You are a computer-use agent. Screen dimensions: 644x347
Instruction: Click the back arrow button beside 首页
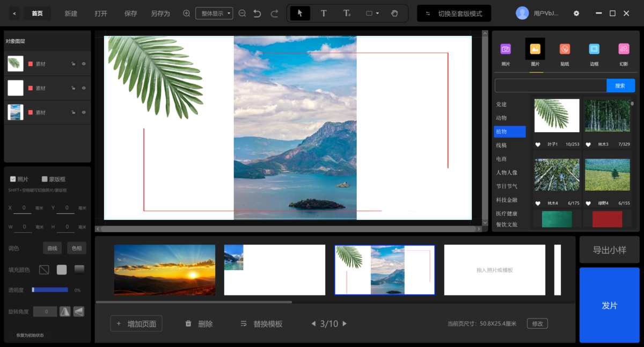(x=14, y=13)
